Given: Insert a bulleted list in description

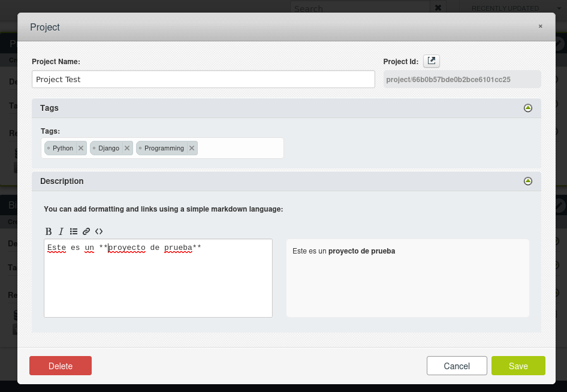Looking at the screenshot, I should pyautogui.click(x=74, y=231).
